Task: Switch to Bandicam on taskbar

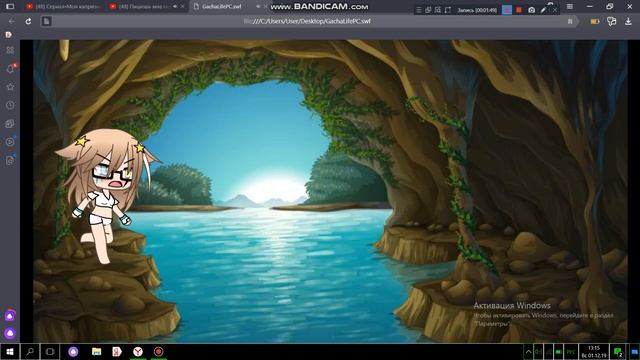Action: coord(159,351)
